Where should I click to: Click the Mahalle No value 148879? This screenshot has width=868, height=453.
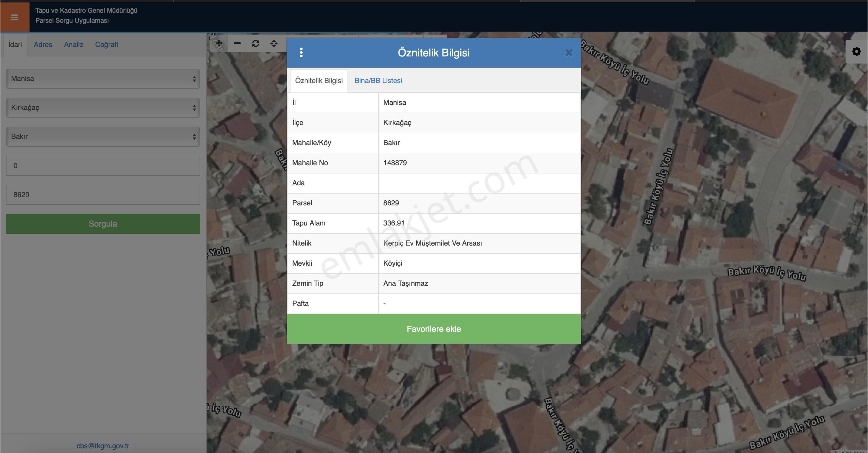click(x=395, y=163)
